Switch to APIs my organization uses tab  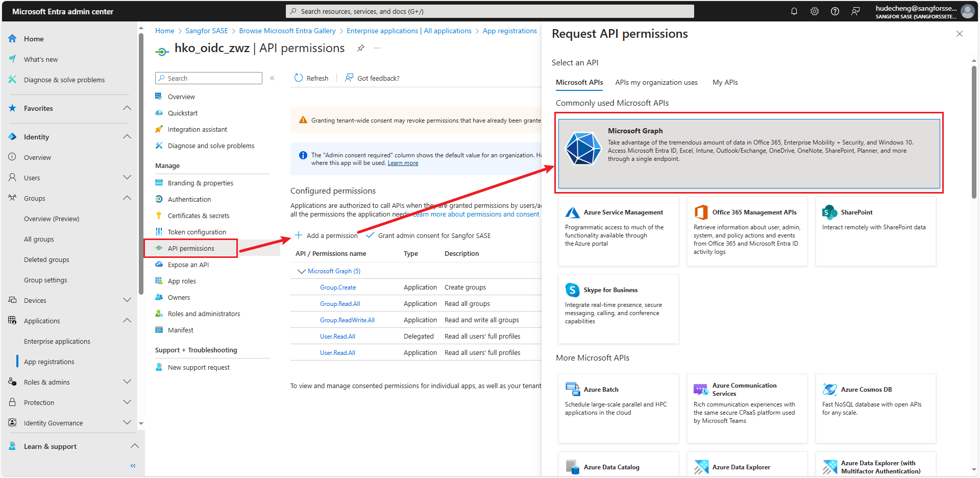point(656,82)
